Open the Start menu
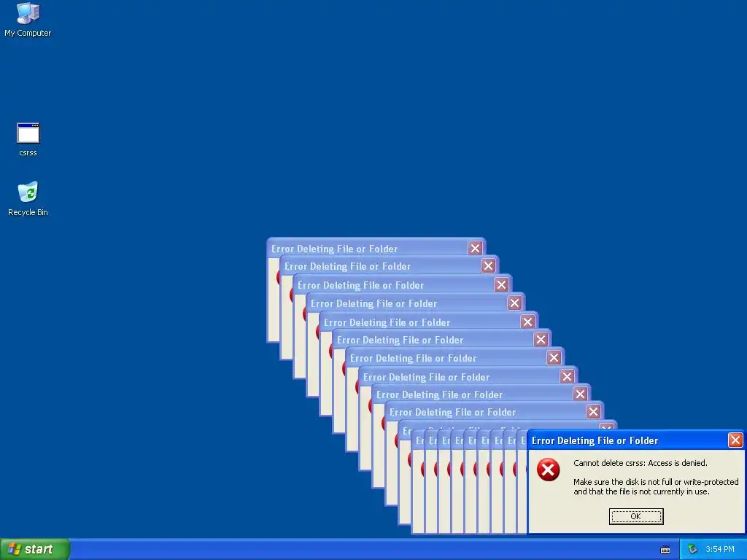This screenshot has height=560, width=747. [x=35, y=549]
